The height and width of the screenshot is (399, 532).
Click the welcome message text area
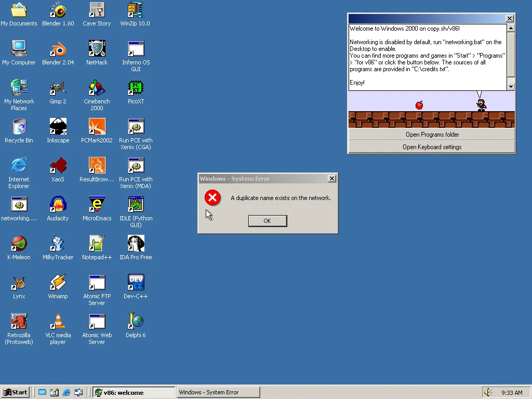428,57
